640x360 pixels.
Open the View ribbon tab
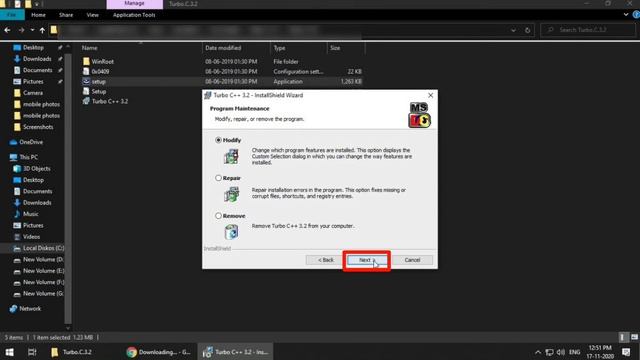pos(93,15)
